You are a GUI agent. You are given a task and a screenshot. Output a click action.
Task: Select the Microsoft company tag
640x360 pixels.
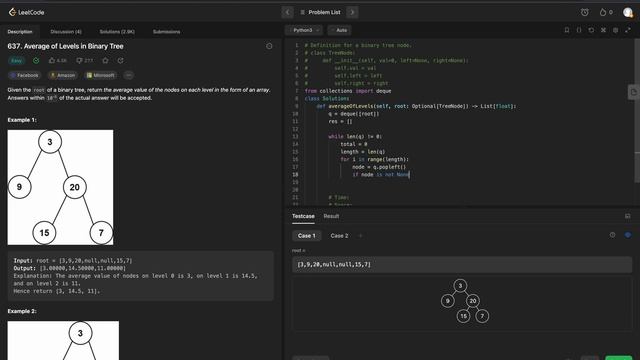click(100, 76)
